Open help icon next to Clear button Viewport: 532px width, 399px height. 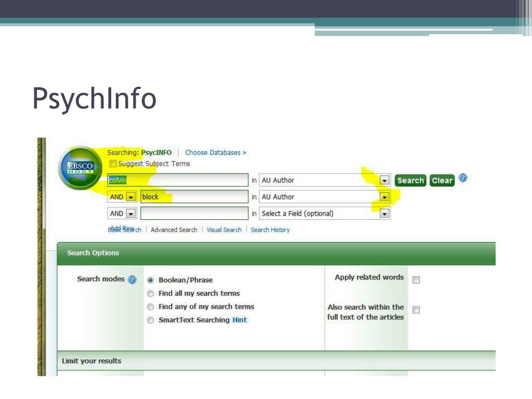point(463,178)
